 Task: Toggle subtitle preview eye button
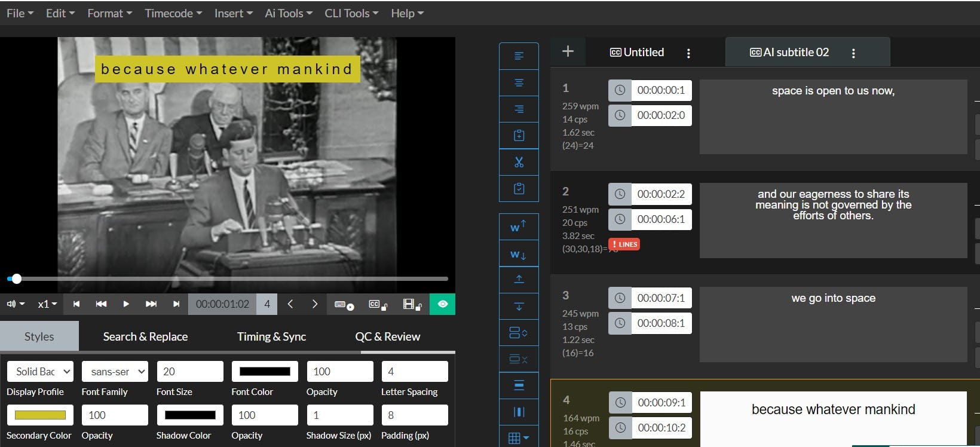point(443,304)
